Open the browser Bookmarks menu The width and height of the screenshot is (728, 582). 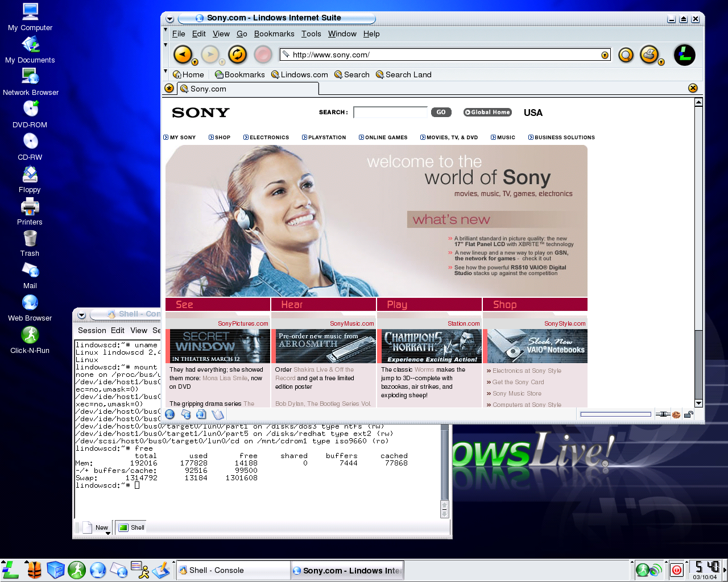(274, 34)
